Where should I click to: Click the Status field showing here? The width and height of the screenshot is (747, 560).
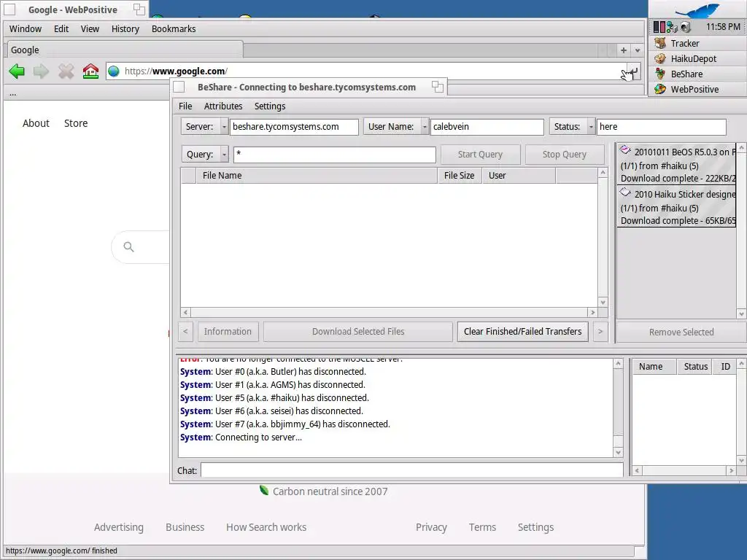click(661, 127)
